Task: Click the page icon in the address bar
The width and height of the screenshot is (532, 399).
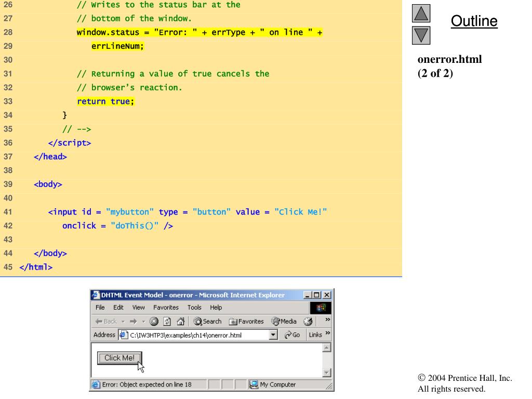Action: click(x=123, y=335)
